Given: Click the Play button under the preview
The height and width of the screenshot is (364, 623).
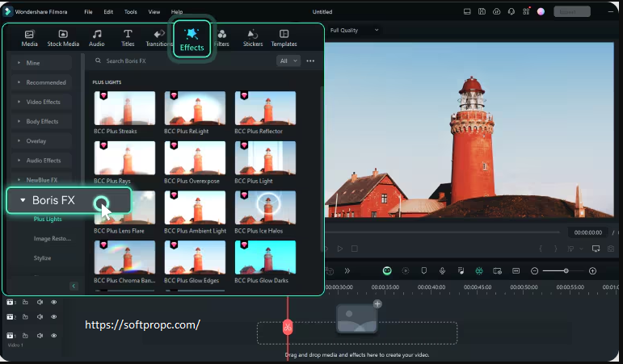Looking at the screenshot, I should [x=339, y=249].
